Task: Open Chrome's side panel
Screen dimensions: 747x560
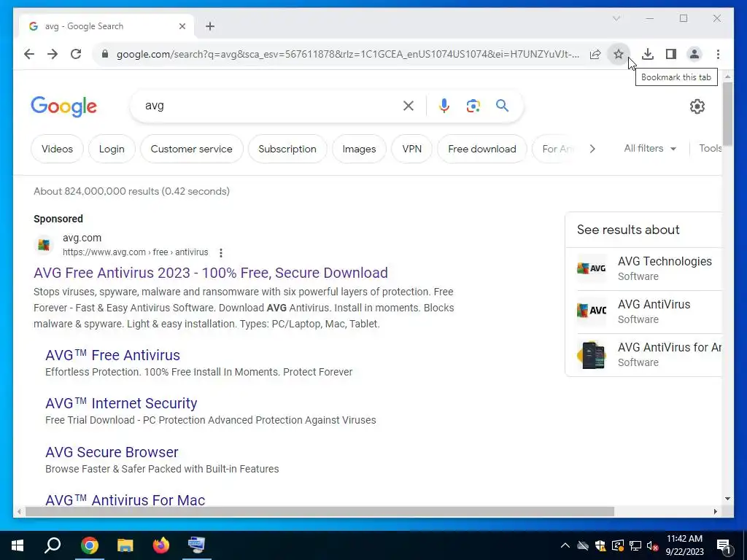Action: click(671, 54)
